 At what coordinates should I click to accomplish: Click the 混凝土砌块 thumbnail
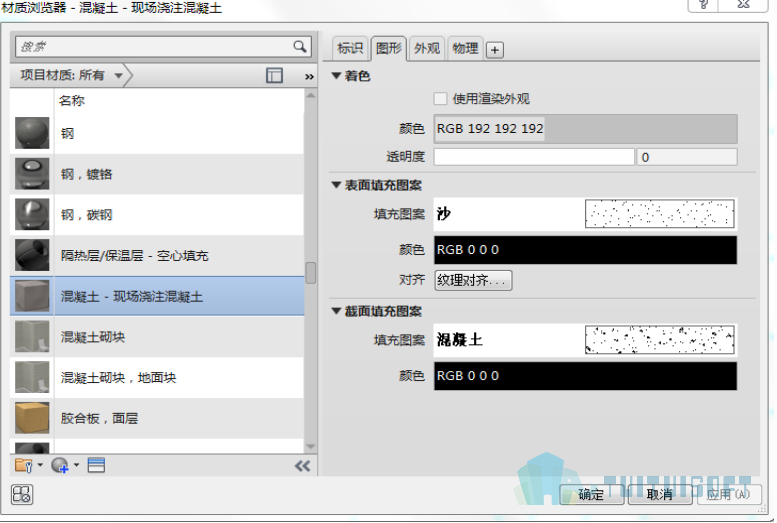click(32, 337)
